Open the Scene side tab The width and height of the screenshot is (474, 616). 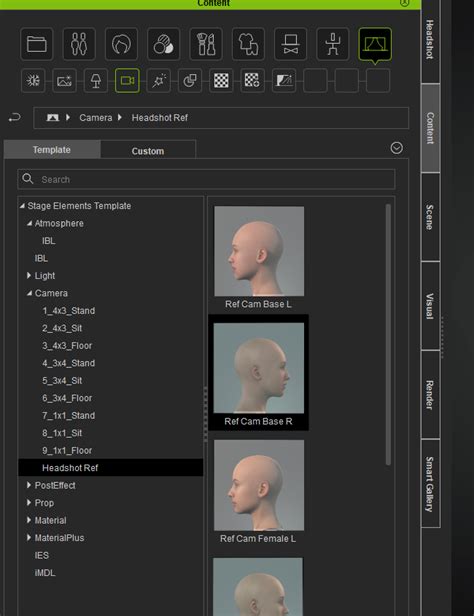430,217
